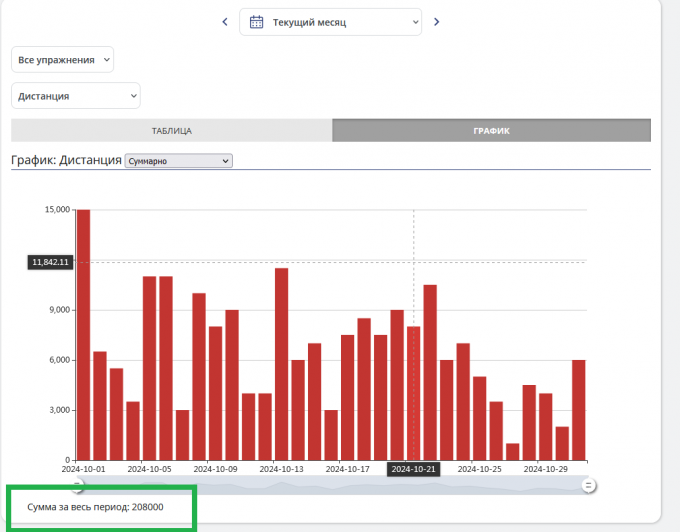Click the 2024-10-09 axis label
The height and width of the screenshot is (532, 680).
(x=215, y=469)
